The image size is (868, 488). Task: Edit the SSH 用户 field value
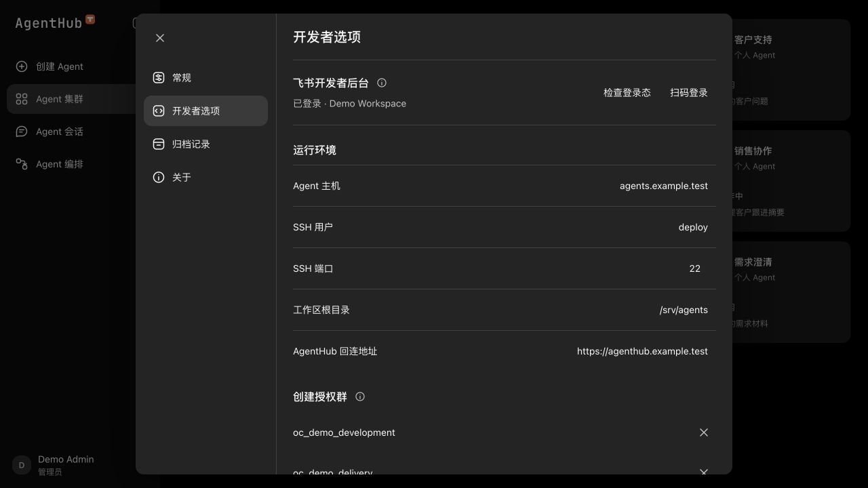click(693, 227)
